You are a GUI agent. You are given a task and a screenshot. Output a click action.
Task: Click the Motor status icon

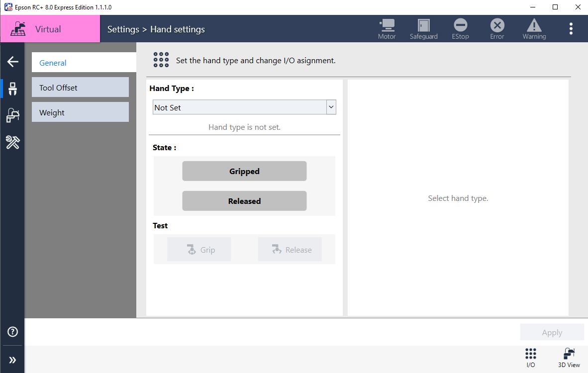[x=387, y=29]
